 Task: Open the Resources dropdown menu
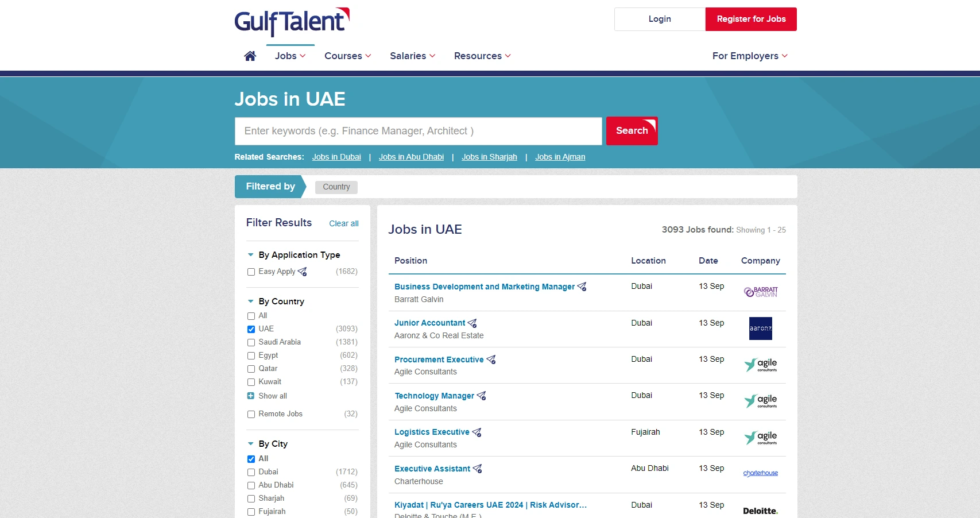482,56
